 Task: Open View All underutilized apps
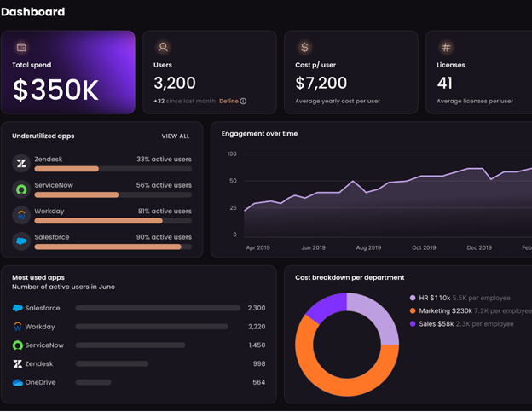point(176,136)
